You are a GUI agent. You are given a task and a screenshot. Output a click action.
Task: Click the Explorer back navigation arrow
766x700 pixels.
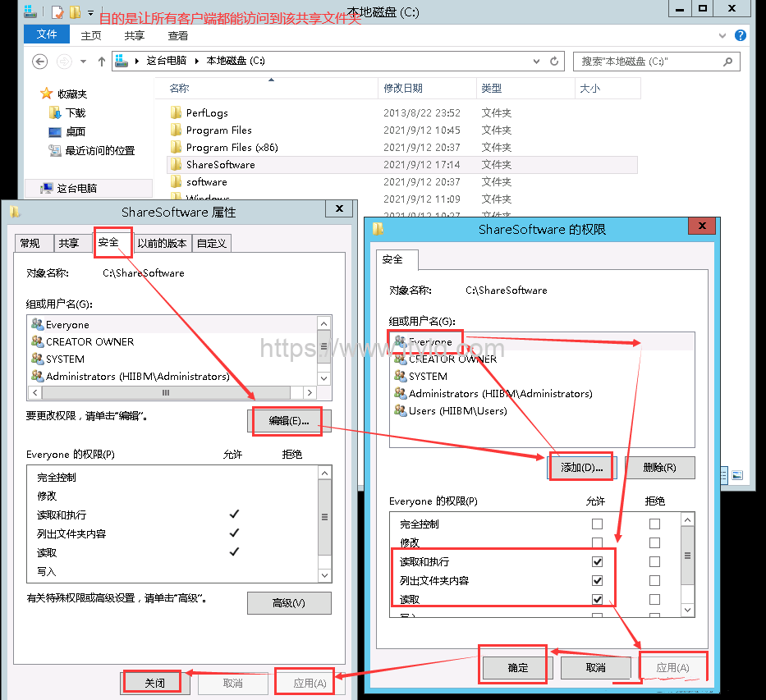[40, 62]
